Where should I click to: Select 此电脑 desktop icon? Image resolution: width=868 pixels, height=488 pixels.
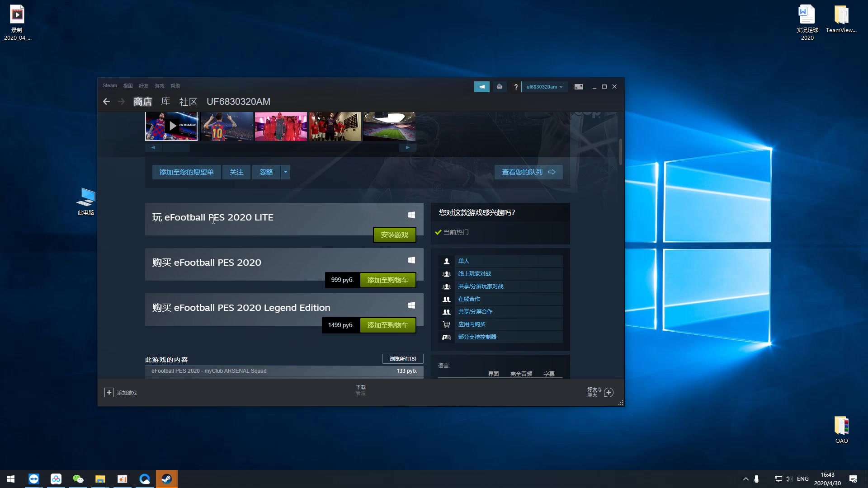coord(86,202)
